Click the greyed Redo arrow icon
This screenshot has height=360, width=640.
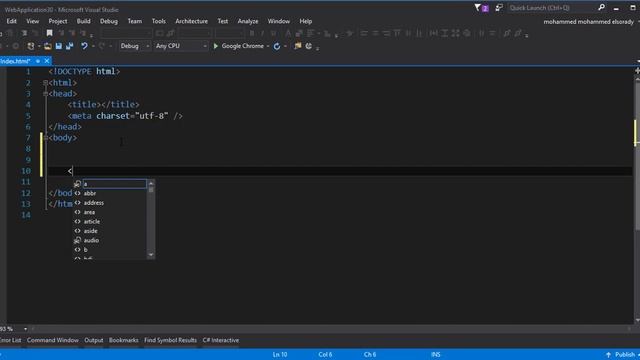[x=102, y=46]
